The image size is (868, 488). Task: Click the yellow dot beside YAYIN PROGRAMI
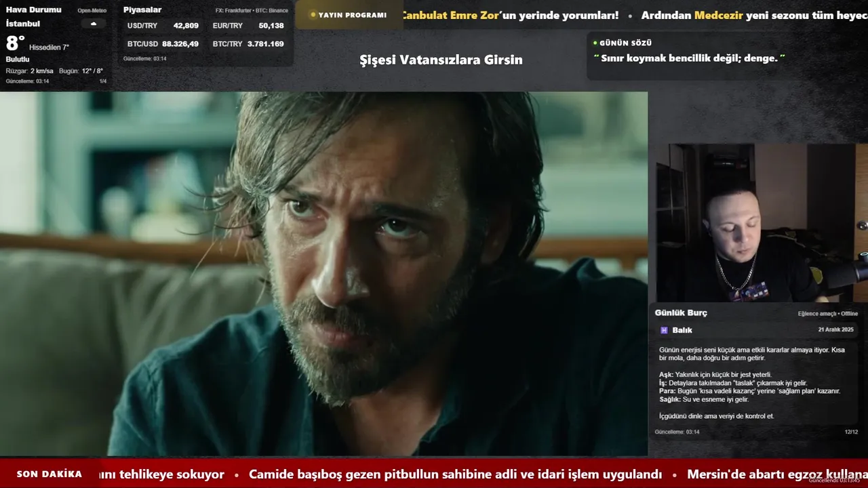tap(313, 15)
